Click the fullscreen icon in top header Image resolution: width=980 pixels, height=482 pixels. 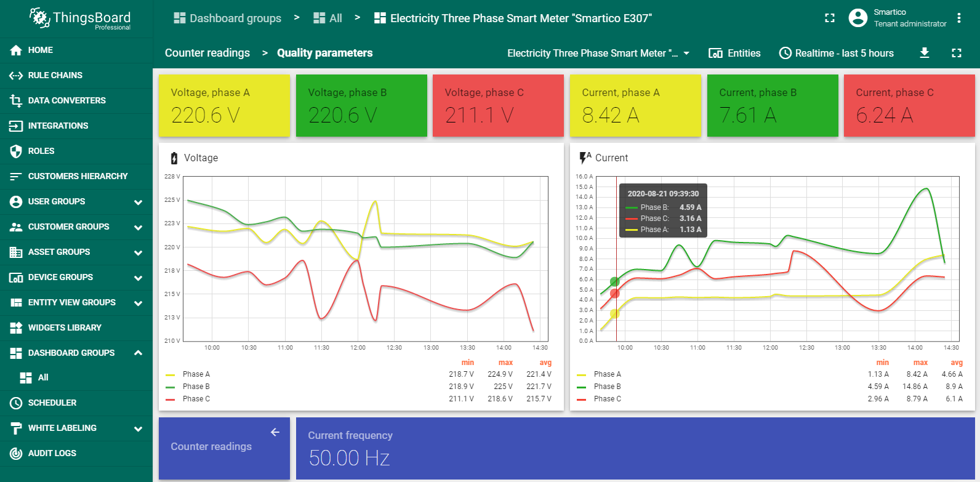[830, 18]
